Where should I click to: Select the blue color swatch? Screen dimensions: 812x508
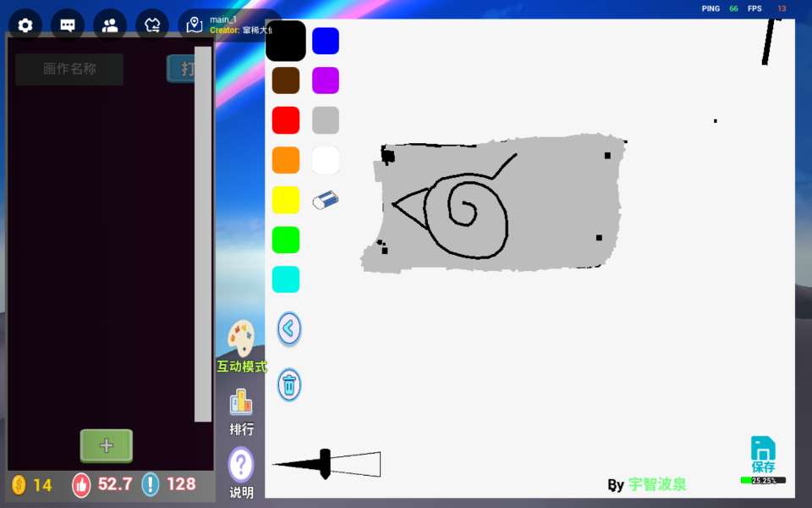[x=326, y=41]
